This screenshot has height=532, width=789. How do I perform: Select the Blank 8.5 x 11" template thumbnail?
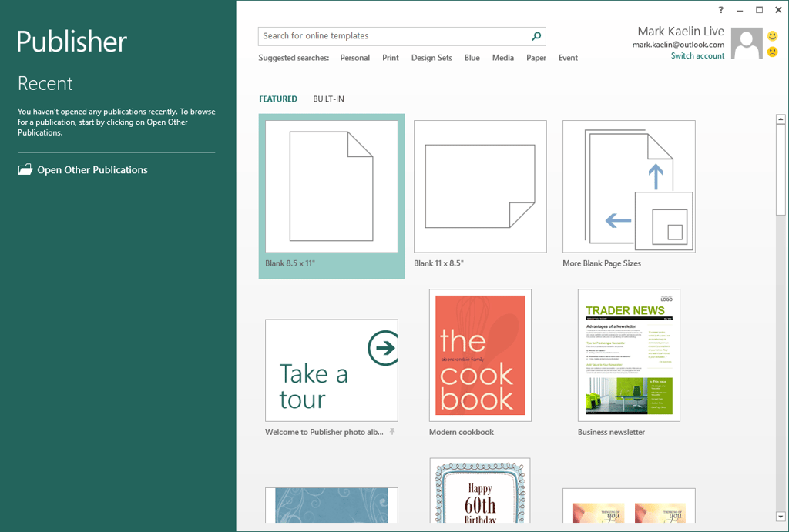[x=331, y=186]
